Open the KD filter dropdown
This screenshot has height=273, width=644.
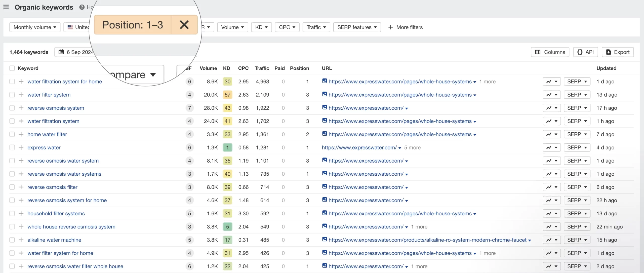[x=261, y=27]
